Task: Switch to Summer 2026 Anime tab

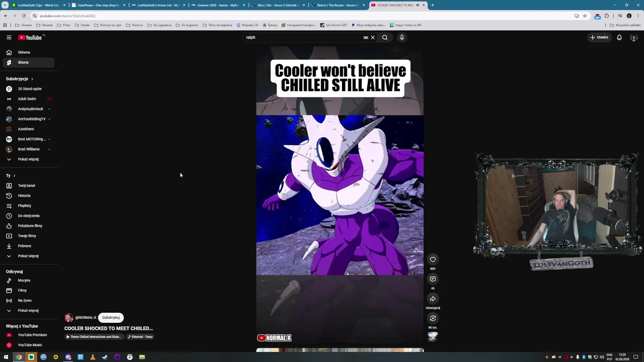Action: (218, 5)
